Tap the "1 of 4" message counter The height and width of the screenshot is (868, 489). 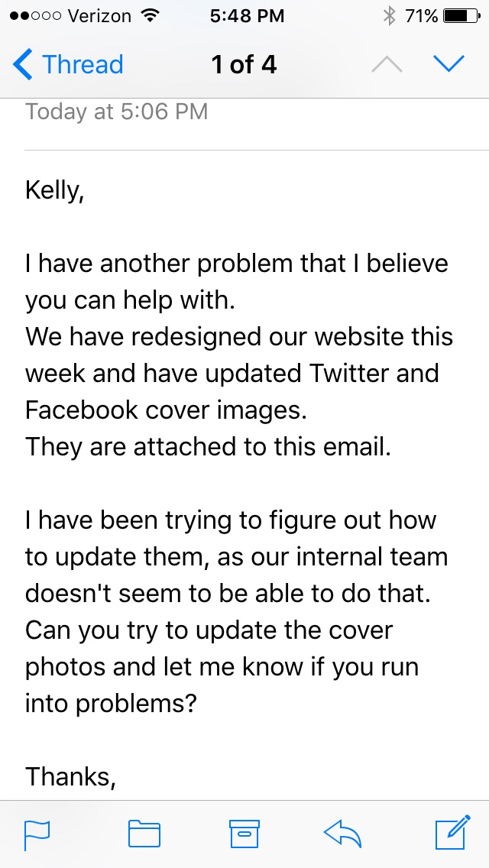tap(244, 65)
